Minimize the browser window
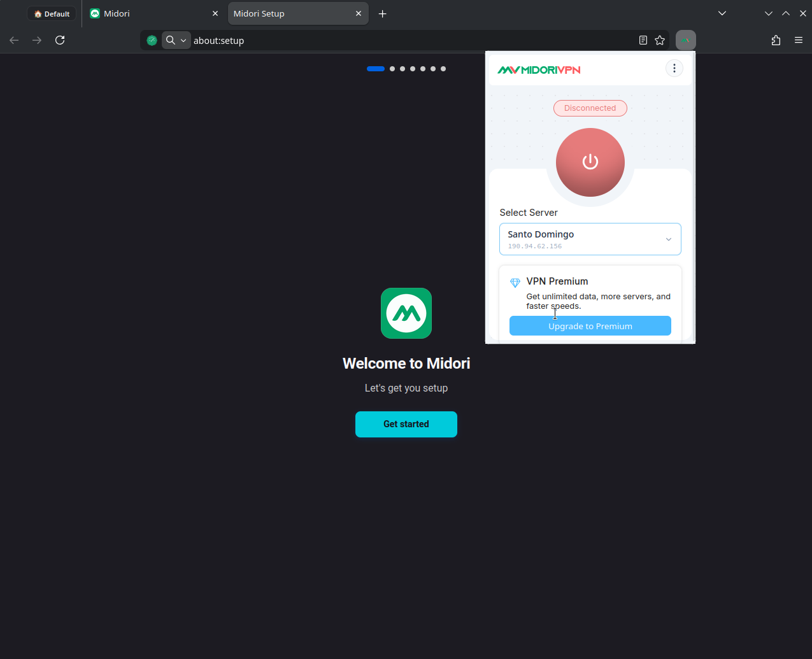 pyautogui.click(x=769, y=13)
